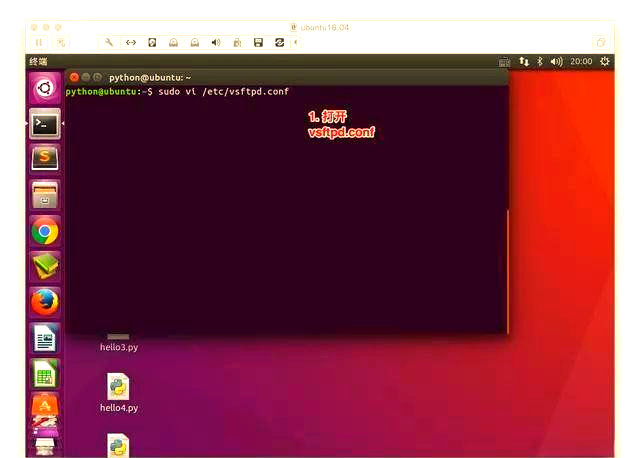Open Ubuntu Software Center from the launcher
640x458 pixels.
(44, 405)
